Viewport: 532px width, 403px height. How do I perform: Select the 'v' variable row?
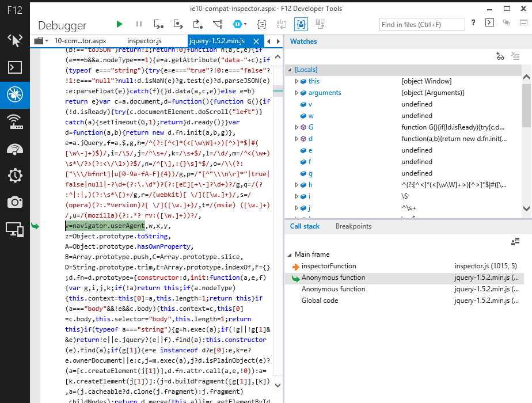point(404,104)
